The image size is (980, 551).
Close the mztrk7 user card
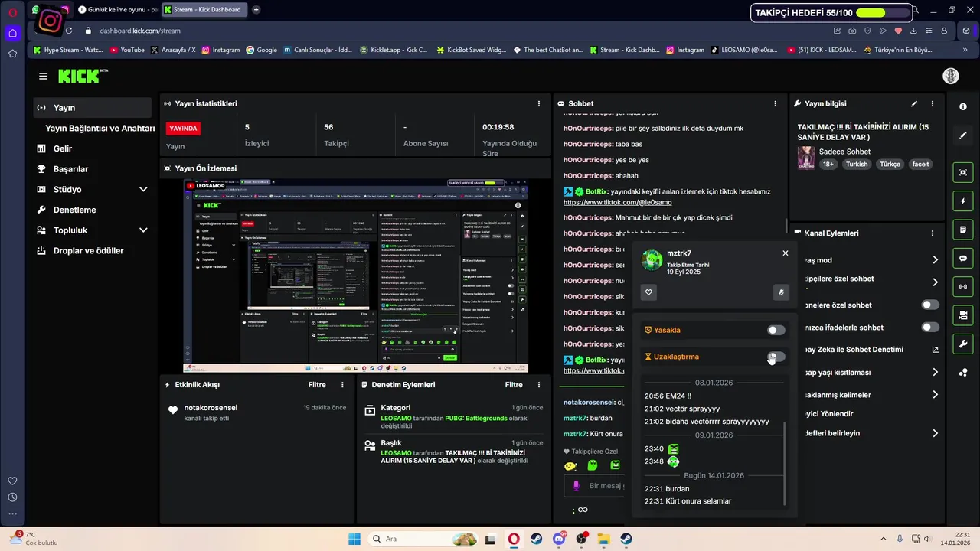point(785,253)
